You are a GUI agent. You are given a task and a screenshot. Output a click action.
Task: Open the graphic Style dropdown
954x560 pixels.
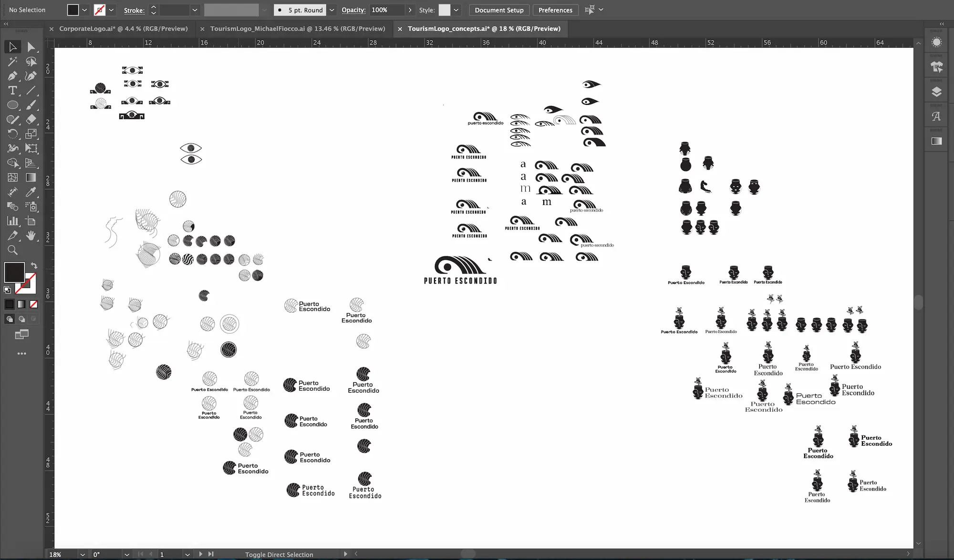tap(456, 10)
